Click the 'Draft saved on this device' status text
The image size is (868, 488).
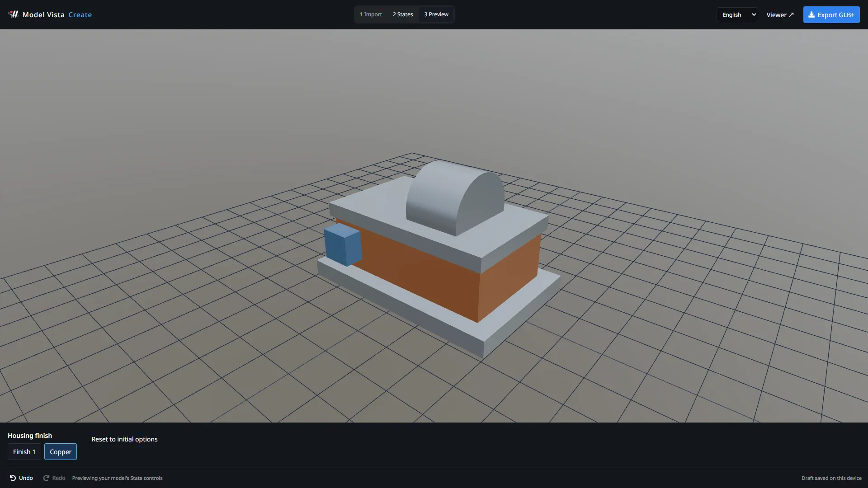[831, 478]
